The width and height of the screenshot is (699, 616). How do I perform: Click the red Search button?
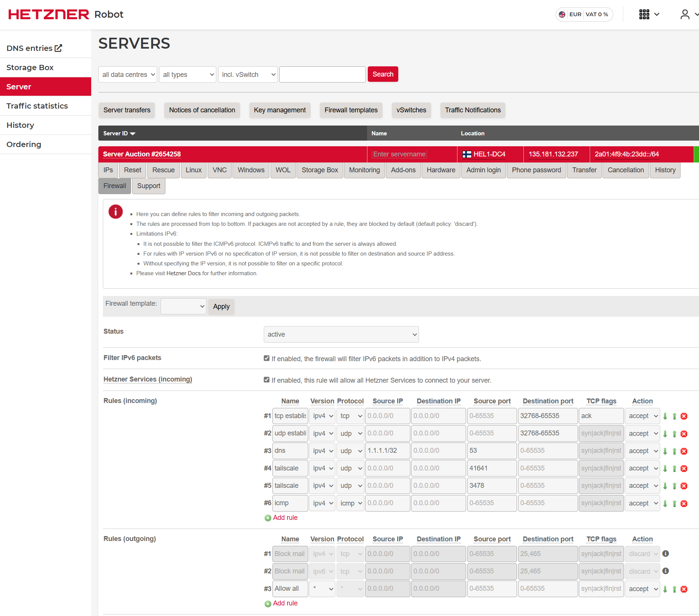382,74
